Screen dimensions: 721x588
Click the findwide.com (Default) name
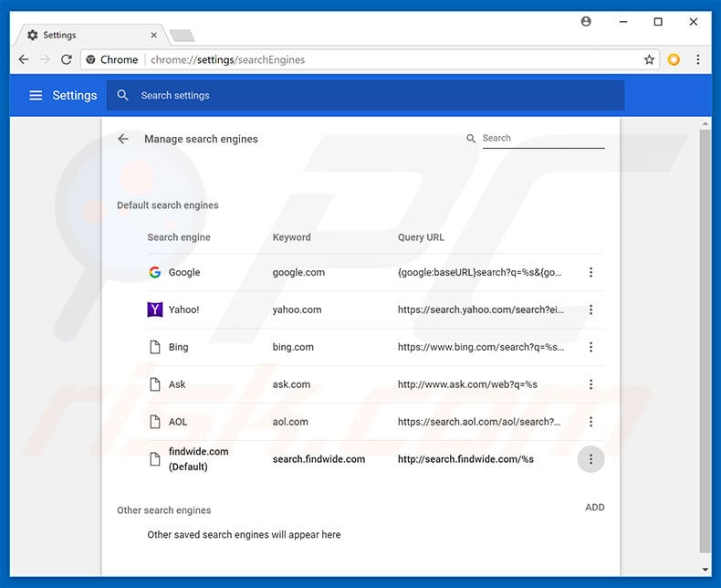click(198, 458)
